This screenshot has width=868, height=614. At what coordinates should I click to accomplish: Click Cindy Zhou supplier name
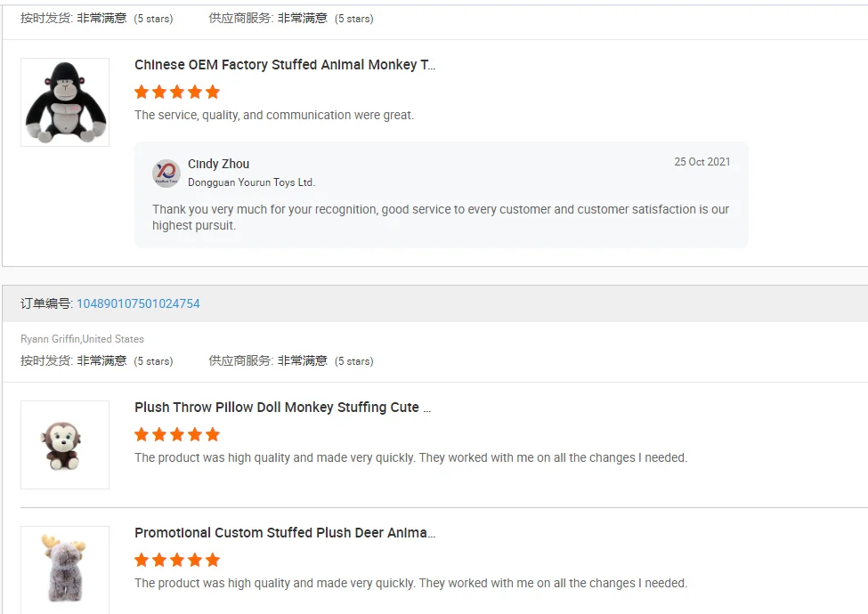(x=218, y=164)
